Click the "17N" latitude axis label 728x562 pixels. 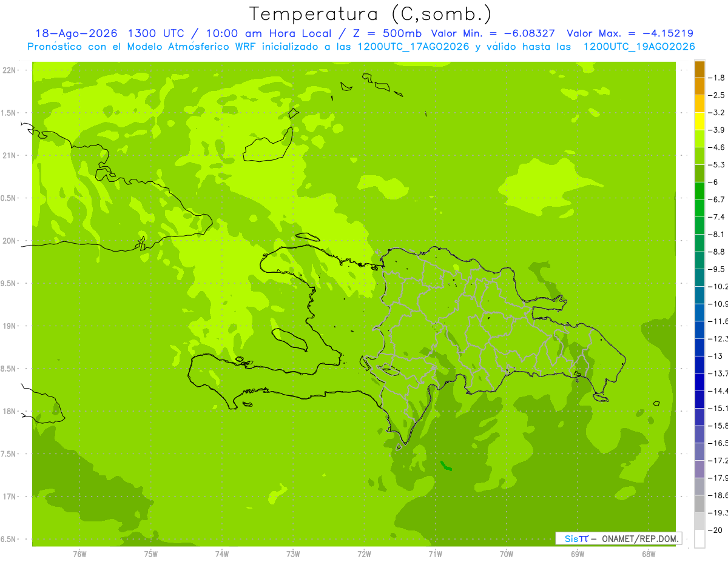[x=9, y=497]
